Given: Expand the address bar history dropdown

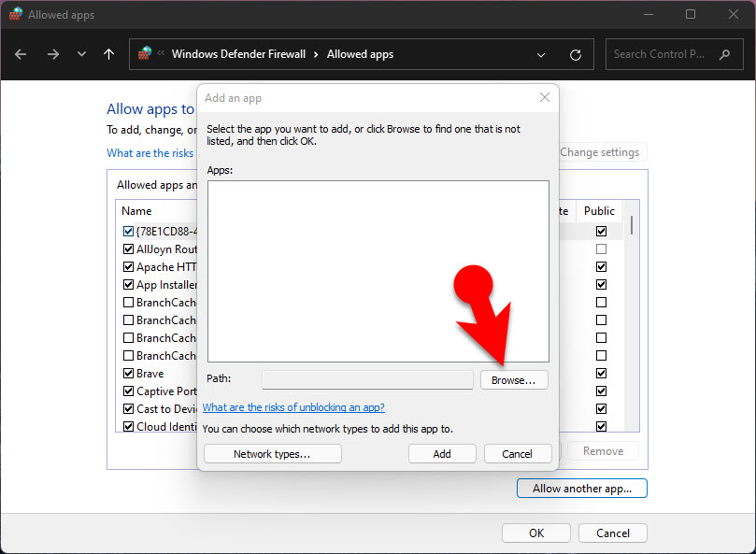Looking at the screenshot, I should pos(541,55).
